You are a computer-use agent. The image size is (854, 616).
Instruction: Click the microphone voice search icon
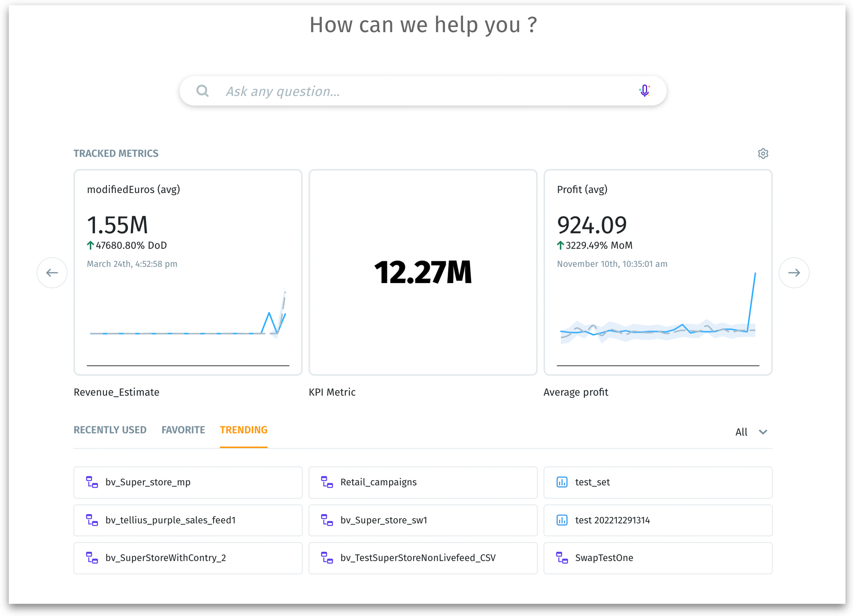coord(644,91)
